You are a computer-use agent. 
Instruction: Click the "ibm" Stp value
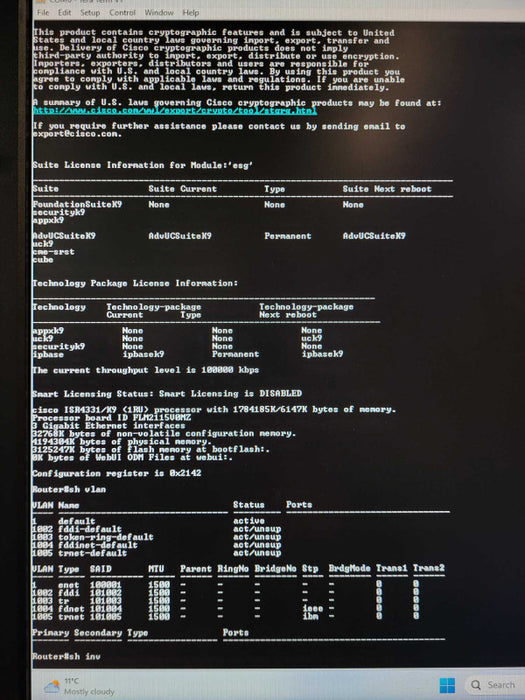pyautogui.click(x=310, y=616)
